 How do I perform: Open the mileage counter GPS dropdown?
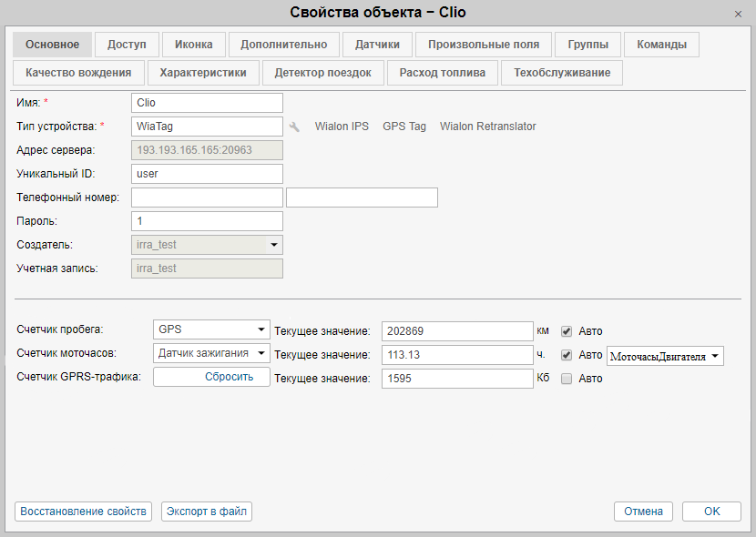click(x=211, y=329)
